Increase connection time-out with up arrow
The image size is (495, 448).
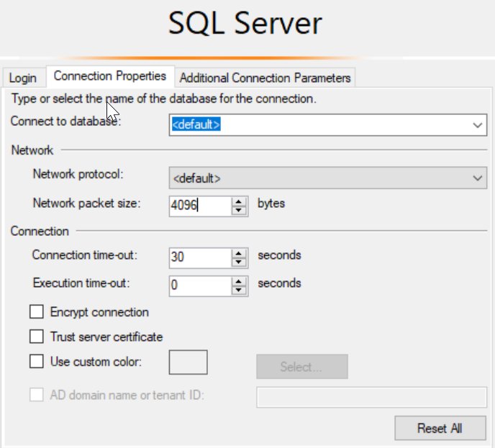coord(240,253)
